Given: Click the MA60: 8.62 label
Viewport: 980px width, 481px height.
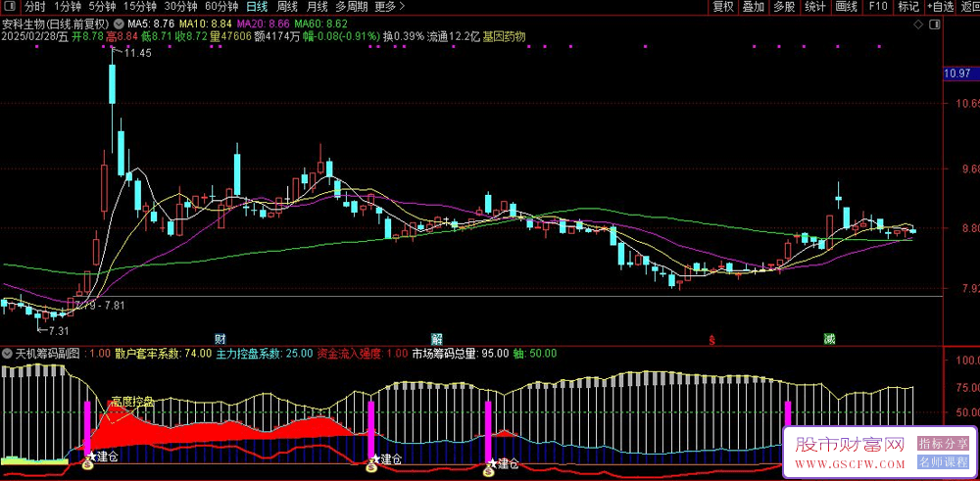Looking at the screenshot, I should point(320,24).
